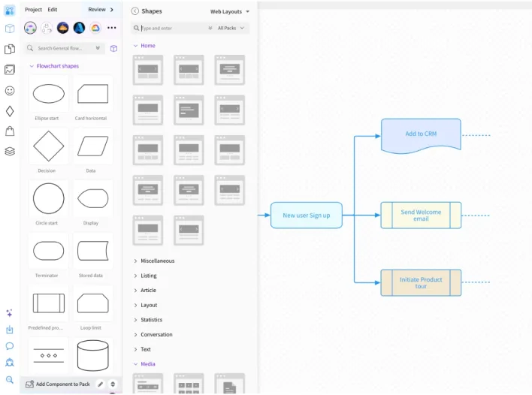Expand the Statistics section
Image resolution: width=532 pixels, height=395 pixels.
click(x=148, y=320)
